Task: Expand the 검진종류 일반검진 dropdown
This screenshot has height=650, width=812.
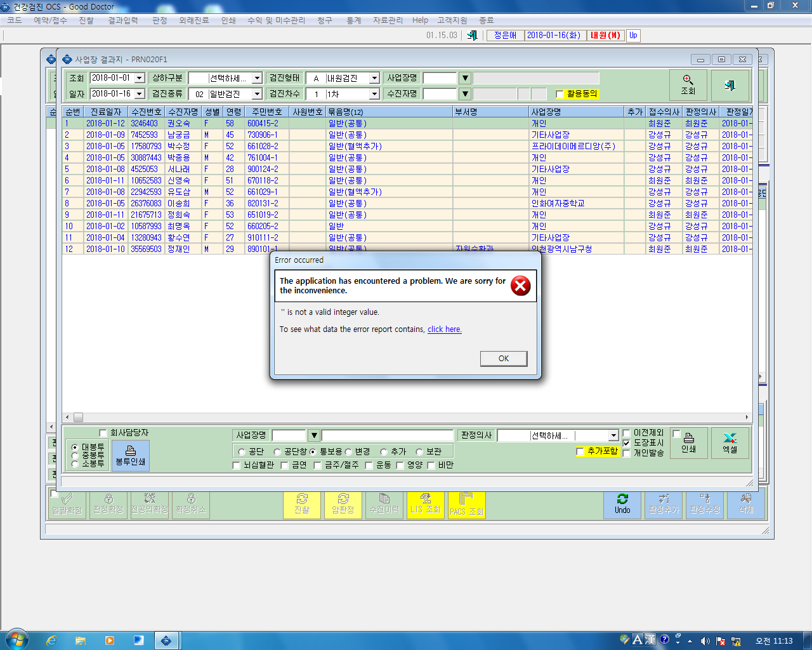Action: 257,94
